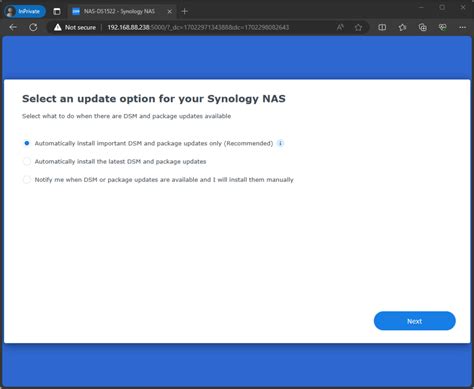
Task: Open info tooltip beside Recommended option
Action: (x=280, y=143)
